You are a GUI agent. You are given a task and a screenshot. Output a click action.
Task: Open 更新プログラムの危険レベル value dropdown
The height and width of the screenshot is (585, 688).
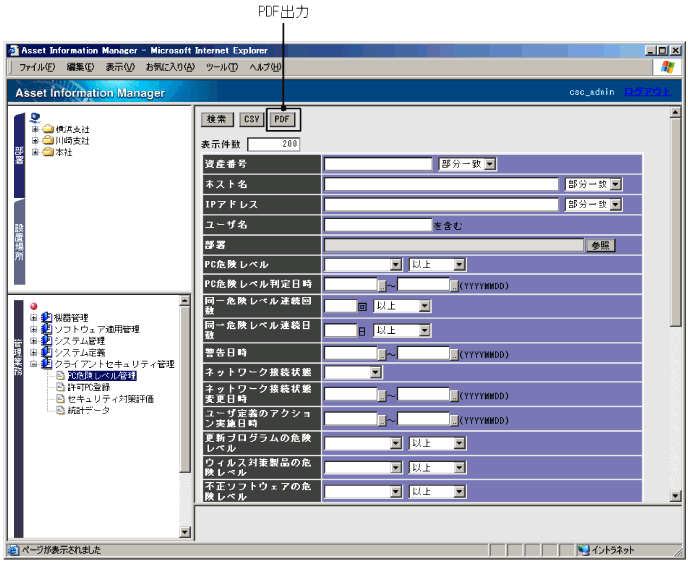[x=363, y=443]
